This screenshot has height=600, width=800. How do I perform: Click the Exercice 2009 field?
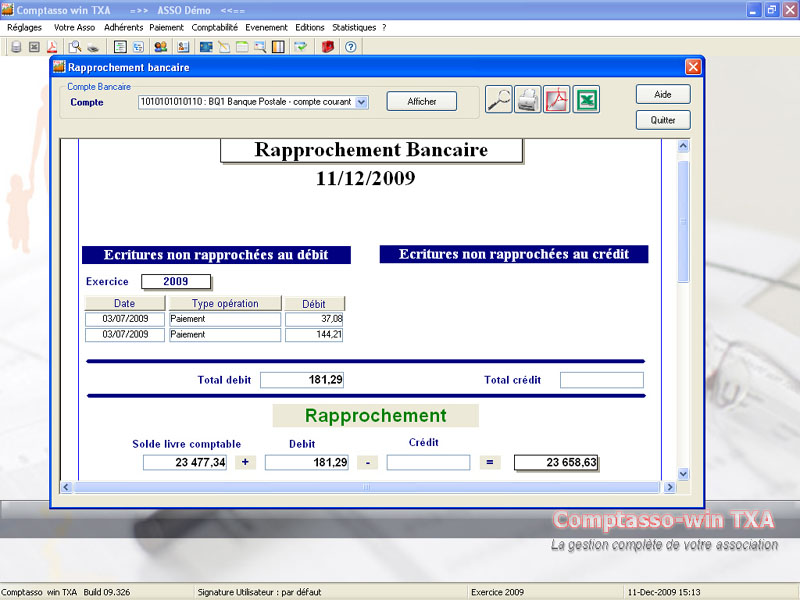point(177,282)
